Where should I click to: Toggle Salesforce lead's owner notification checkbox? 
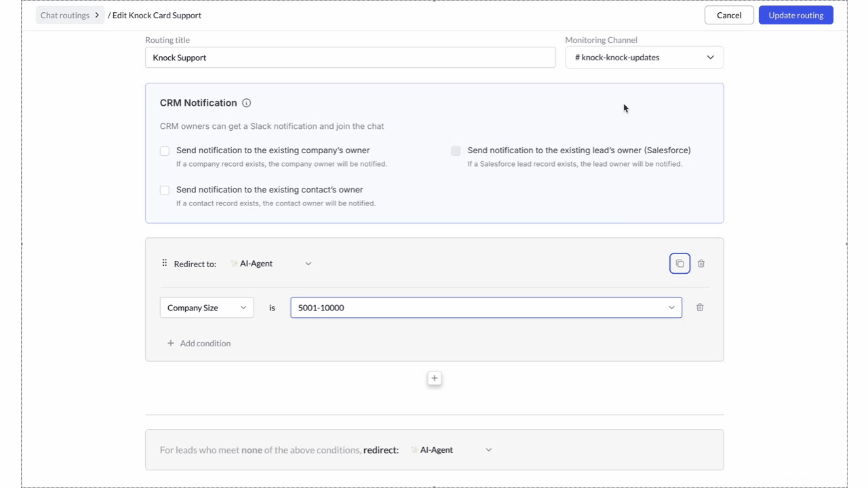[x=456, y=151]
